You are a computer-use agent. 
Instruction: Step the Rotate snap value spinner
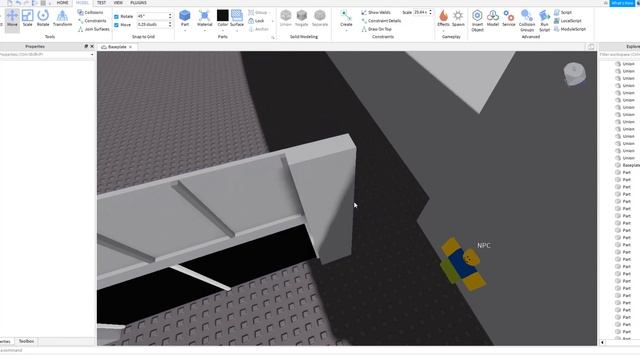pos(170,16)
